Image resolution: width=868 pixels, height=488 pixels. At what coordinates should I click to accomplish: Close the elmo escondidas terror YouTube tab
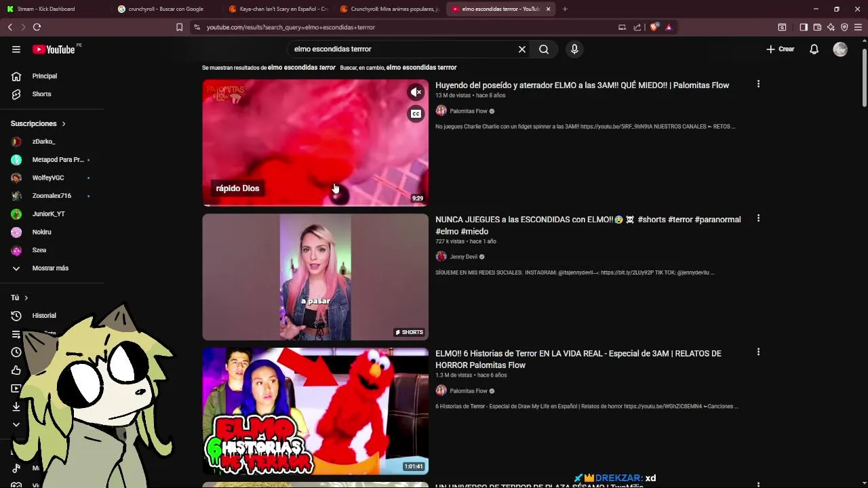point(548,9)
